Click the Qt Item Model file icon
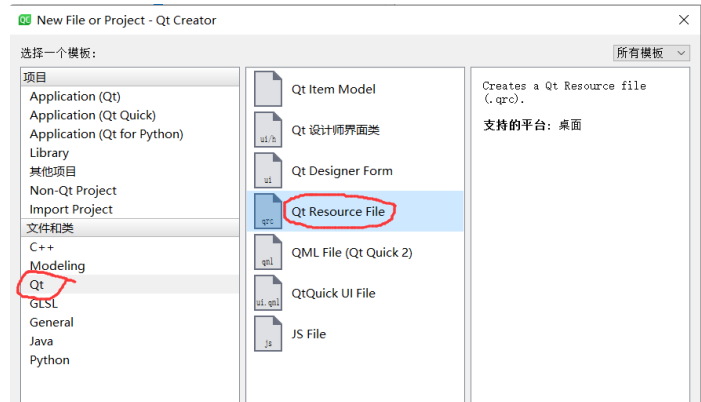The width and height of the screenshot is (701, 402). 268,89
